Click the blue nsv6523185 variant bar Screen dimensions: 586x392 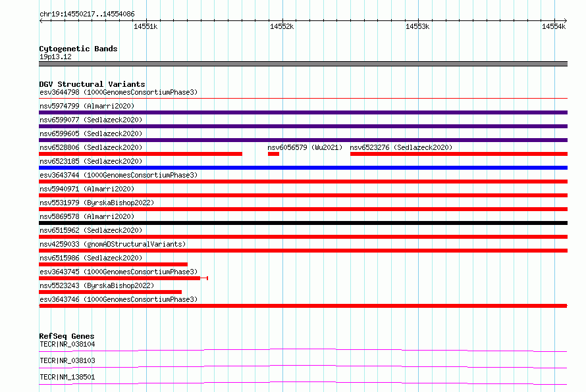(303, 168)
